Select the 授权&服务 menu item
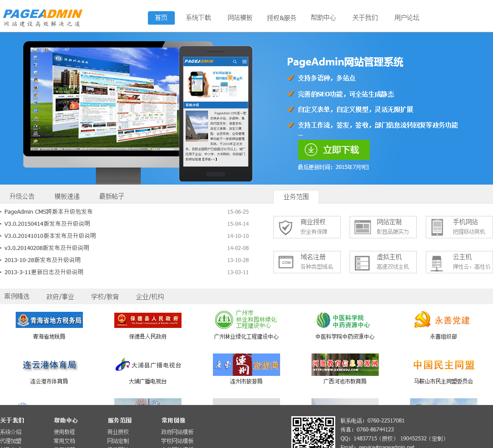The width and height of the screenshot is (493, 448). pos(282,18)
